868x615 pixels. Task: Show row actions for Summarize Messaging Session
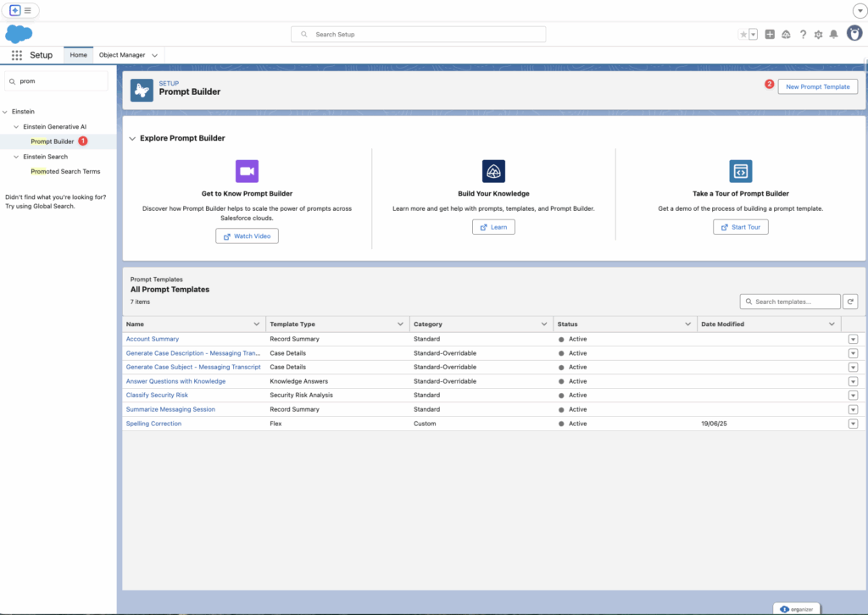[853, 410]
